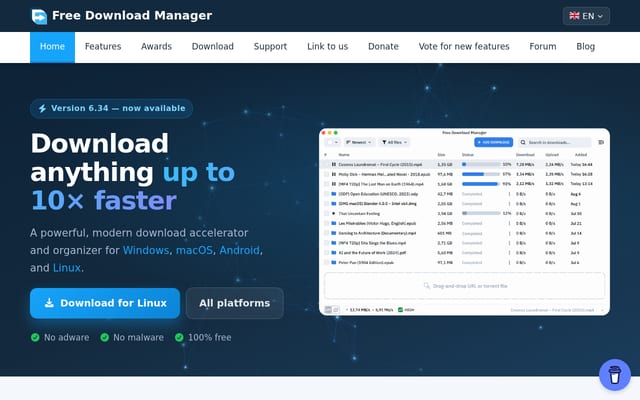Click folder icon on Blender dmg row
The width and height of the screenshot is (640, 400).
pyautogui.click(x=333, y=204)
